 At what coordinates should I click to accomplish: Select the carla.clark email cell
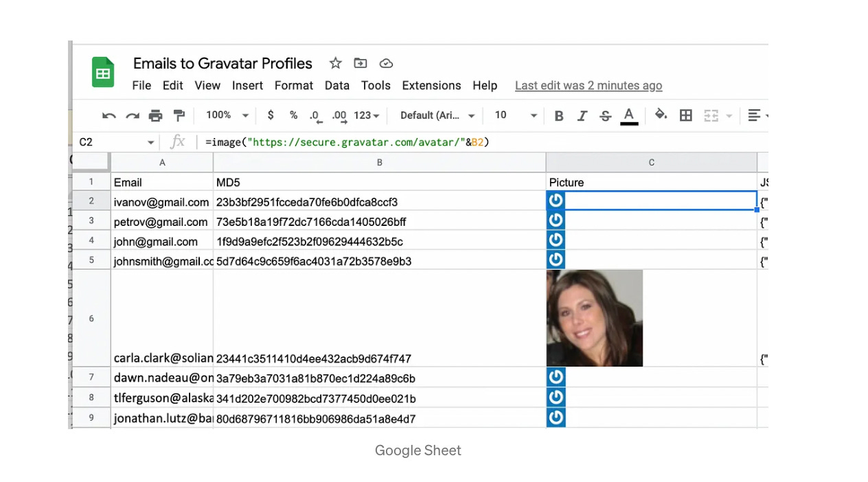point(162,319)
